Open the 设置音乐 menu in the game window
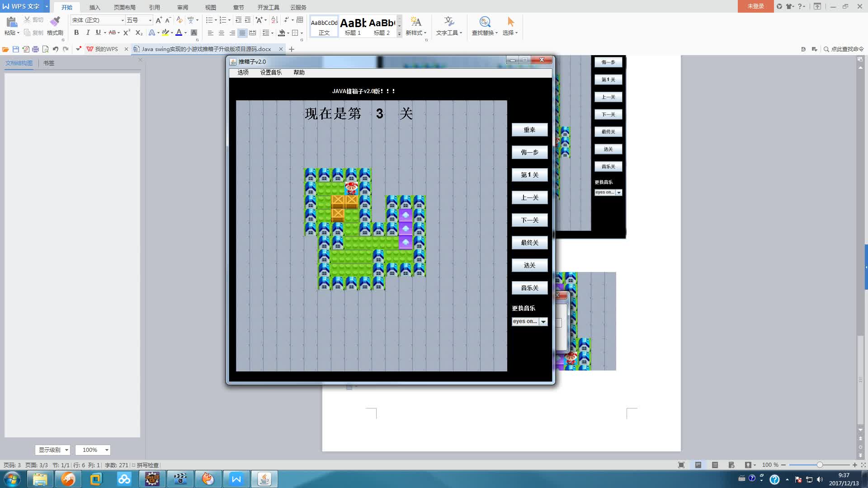 [x=270, y=72]
